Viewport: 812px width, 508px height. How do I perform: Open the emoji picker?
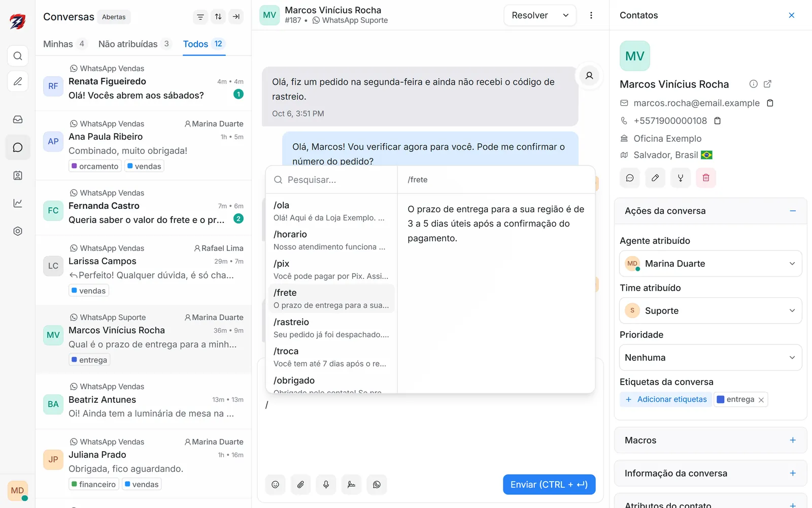pos(275,485)
